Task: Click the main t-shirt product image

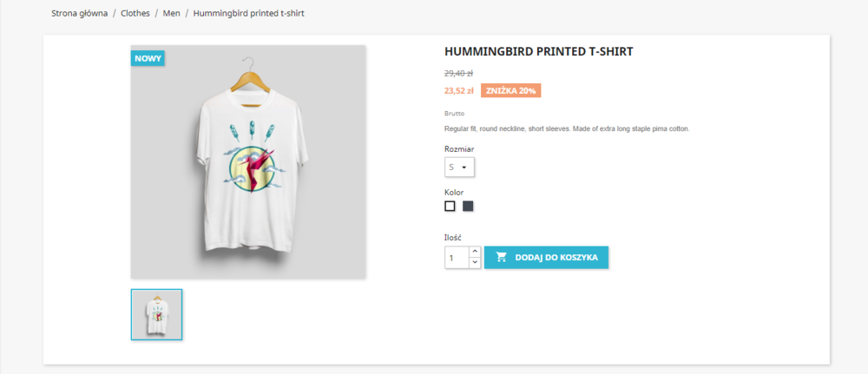Action: click(x=248, y=162)
